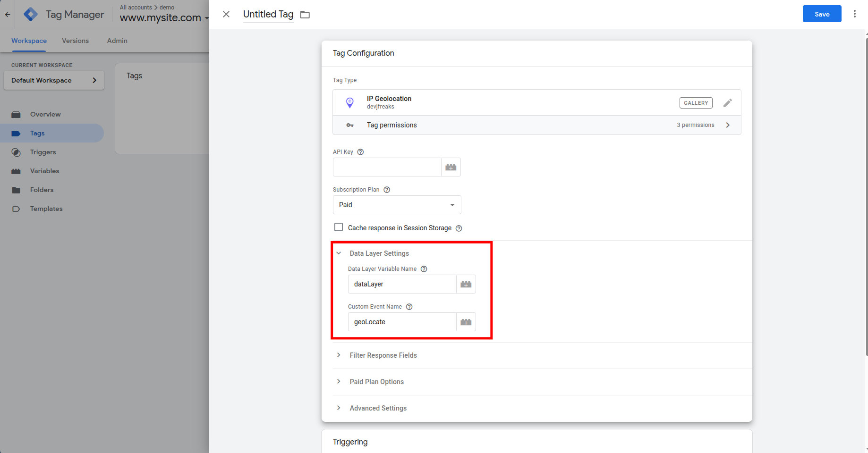This screenshot has width=868, height=453.
Task: Open the Subscription Plan dropdown showing Paid
Action: [x=397, y=205]
